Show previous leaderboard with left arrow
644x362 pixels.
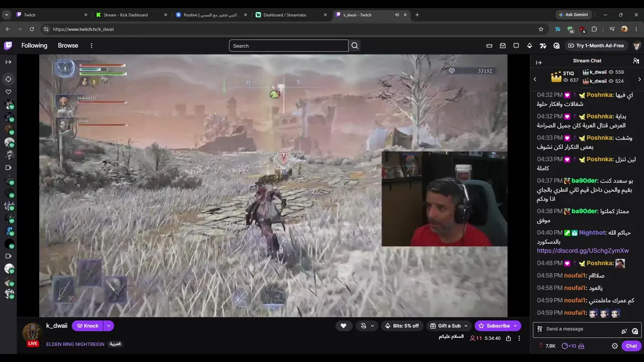(535, 79)
